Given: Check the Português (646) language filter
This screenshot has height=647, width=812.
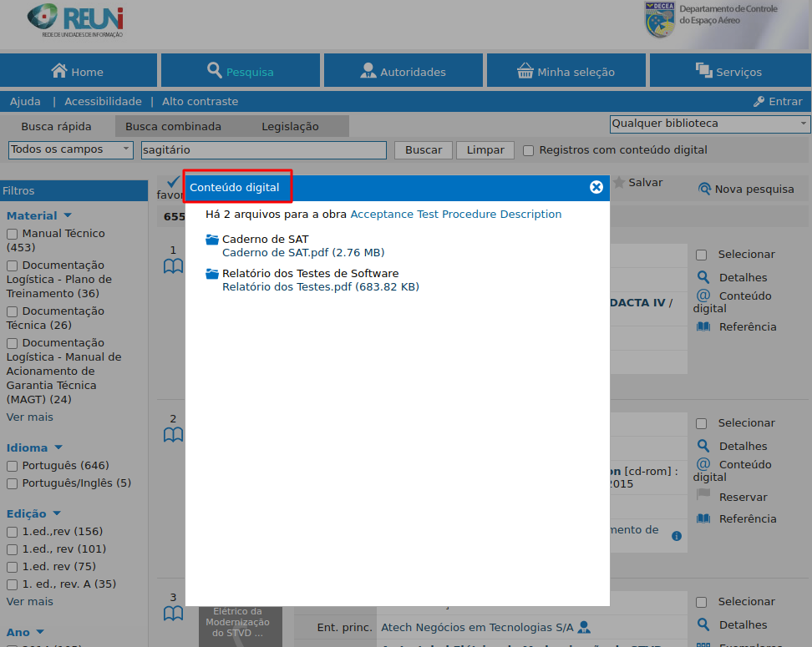Looking at the screenshot, I should tap(12, 467).
